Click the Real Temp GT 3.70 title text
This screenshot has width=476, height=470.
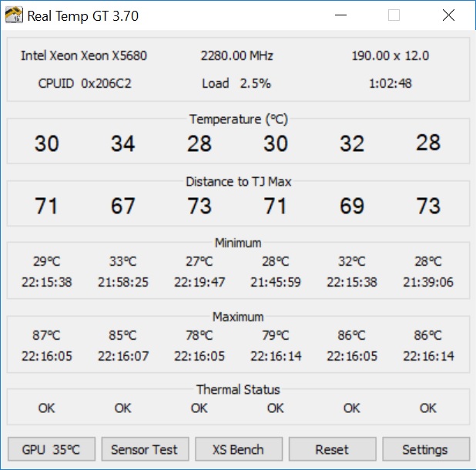click(83, 15)
